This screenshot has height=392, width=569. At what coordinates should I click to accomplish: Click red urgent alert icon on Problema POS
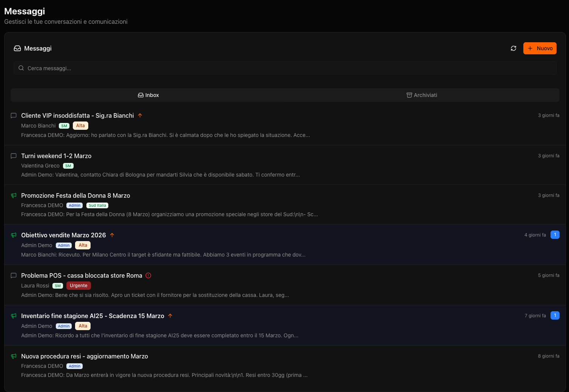[x=148, y=275]
